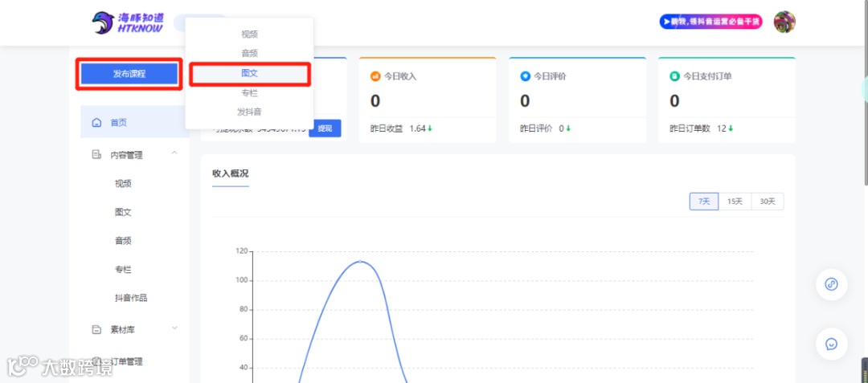This screenshot has width=868, height=383.
Task: Collapse the 内容管理 section chevron
Action: point(174,153)
